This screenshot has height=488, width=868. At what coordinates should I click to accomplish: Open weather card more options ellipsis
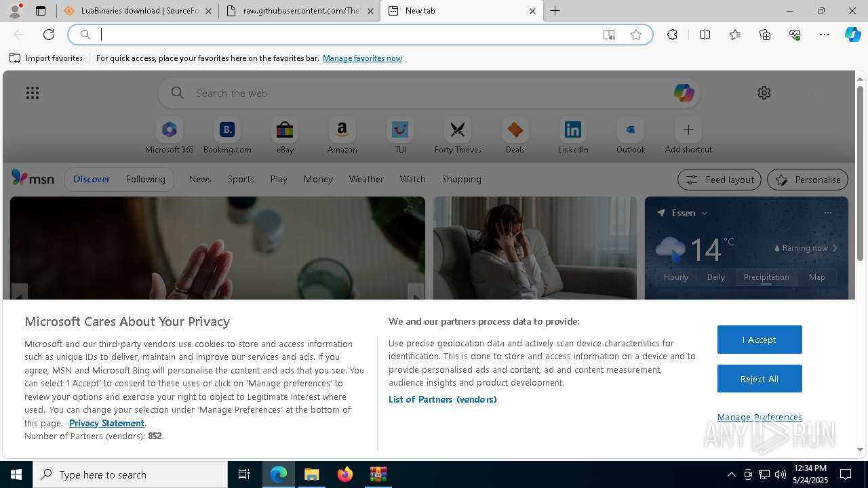click(827, 213)
